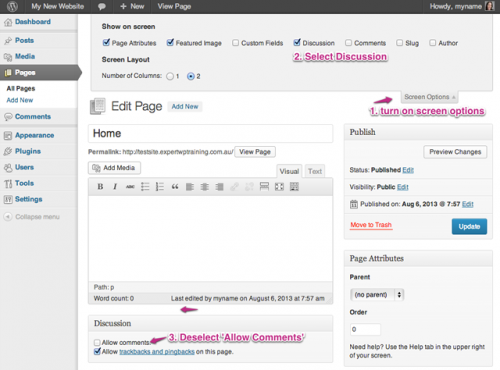Collapse the Screen Options panel tab
500x370 pixels.
point(429,97)
